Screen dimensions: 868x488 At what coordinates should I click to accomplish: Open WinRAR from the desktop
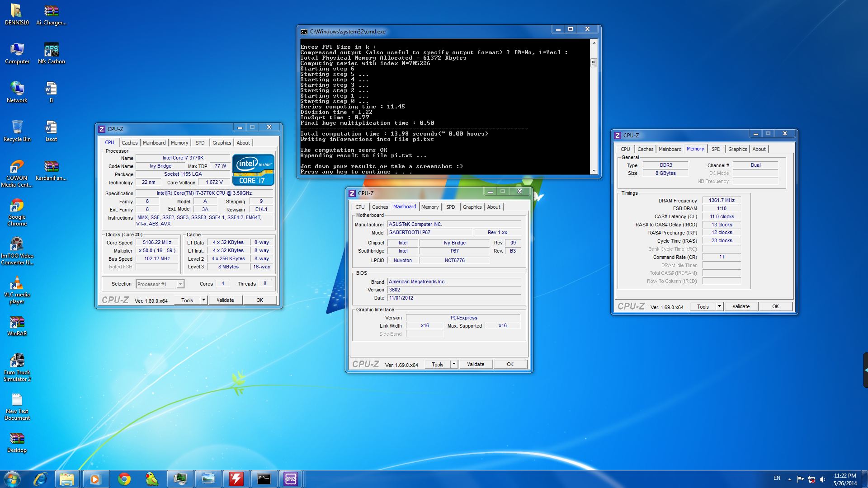click(x=17, y=325)
